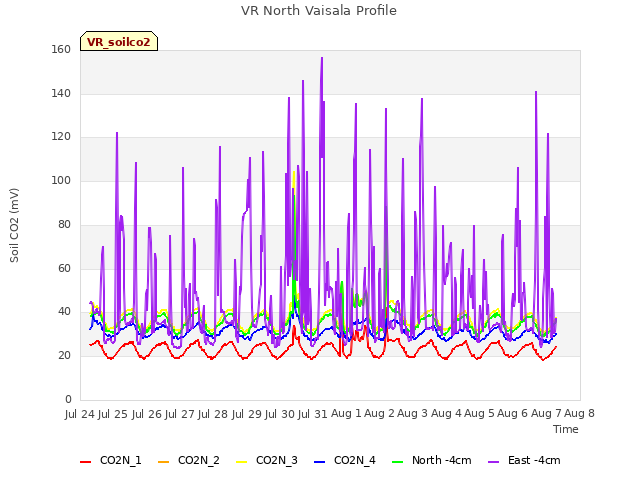Click the Jul 28 x-axis tick label
Viewport: 640px width, 480px height.
213,414
